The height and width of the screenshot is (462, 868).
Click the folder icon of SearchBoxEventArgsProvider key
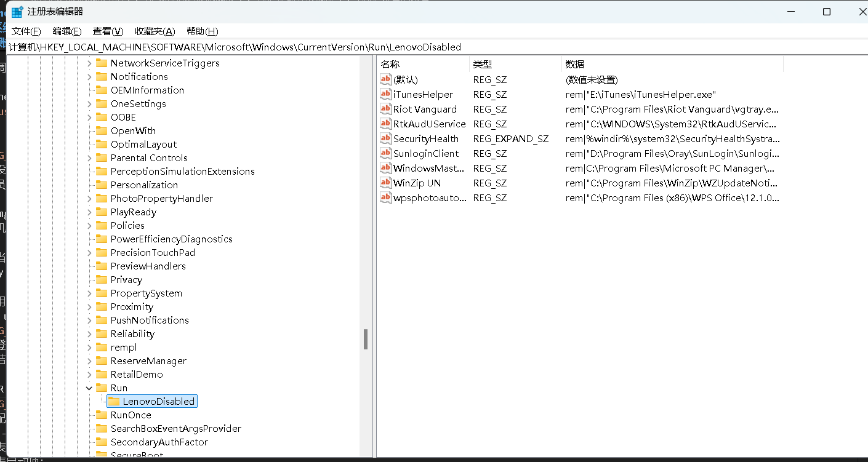click(x=101, y=428)
